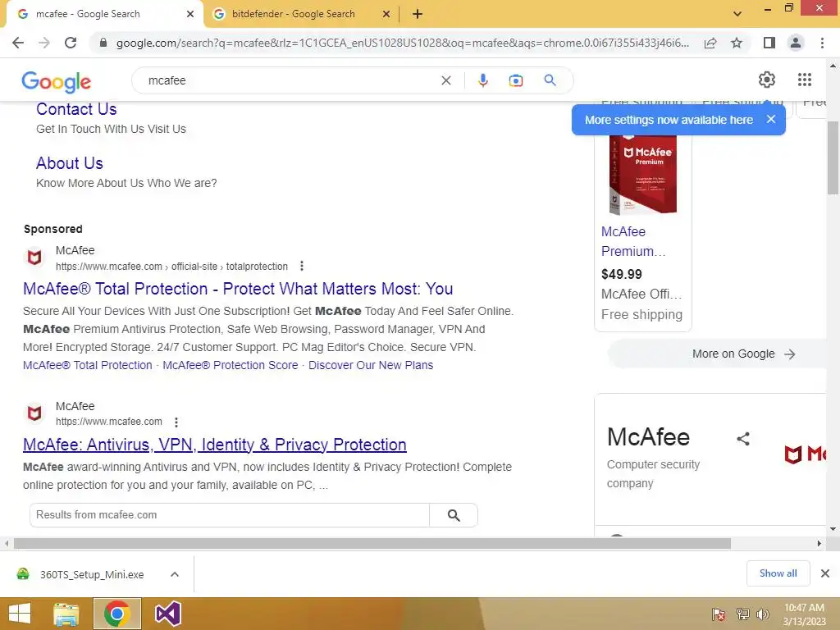Screen dimensions: 840x630
Task: Switch to bitdefender Google Search tab
Action: [294, 14]
